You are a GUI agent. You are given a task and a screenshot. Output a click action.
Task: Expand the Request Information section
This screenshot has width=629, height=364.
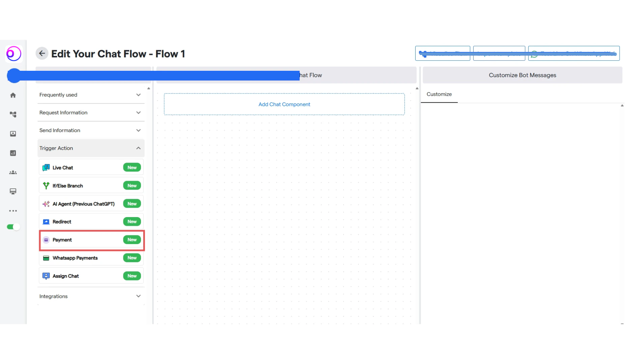point(91,113)
